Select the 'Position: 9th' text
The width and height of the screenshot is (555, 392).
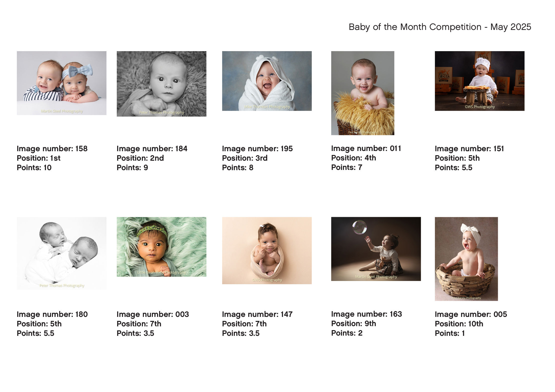(x=353, y=323)
